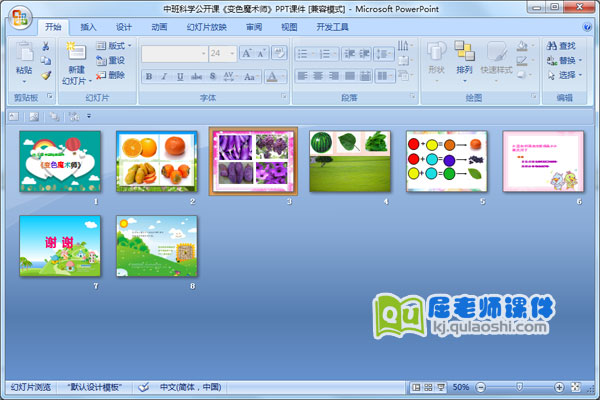Select the fruit oranges slide 2
600x400 pixels.
[x=157, y=161]
